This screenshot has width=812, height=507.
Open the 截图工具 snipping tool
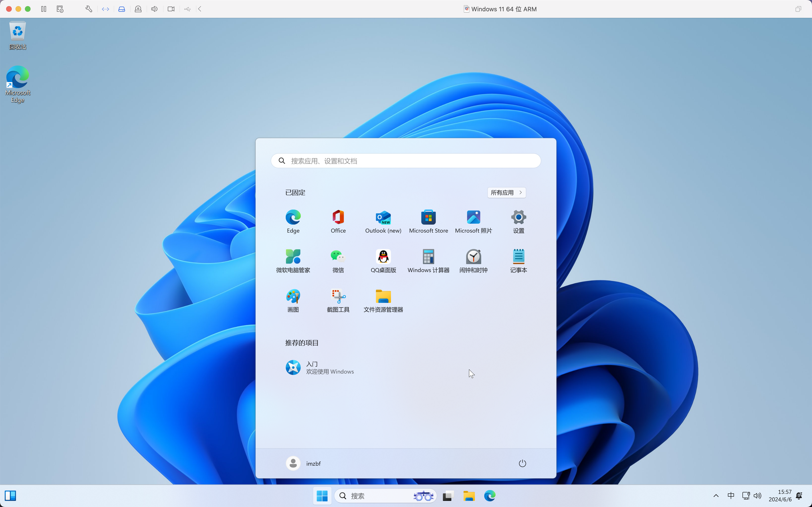(338, 300)
